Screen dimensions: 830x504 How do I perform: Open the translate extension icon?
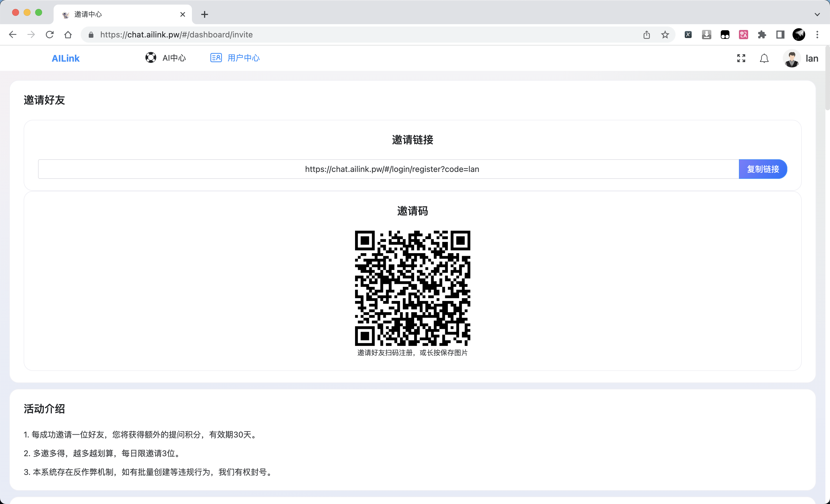[x=744, y=35]
